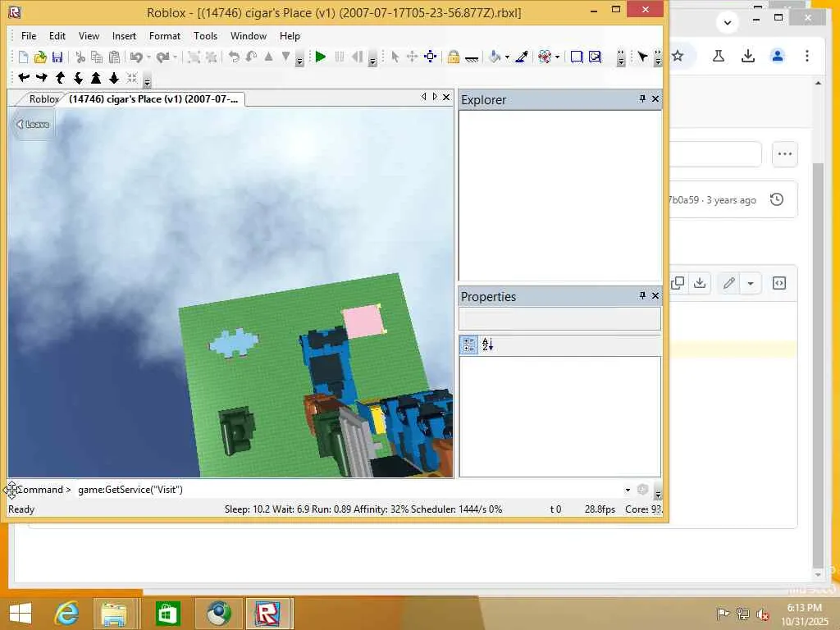Image resolution: width=840 pixels, height=630 pixels.
Task: Zoom camera out with the down arrow icon
Action: click(x=113, y=78)
